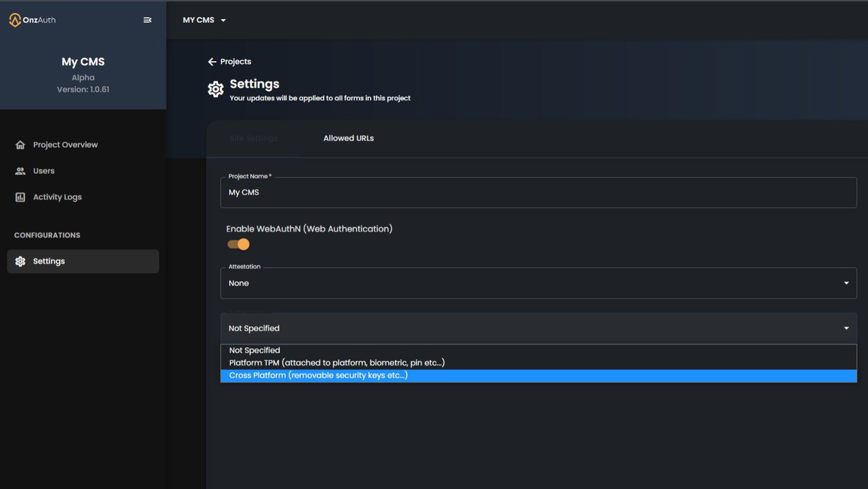Click the OnzAuth logo
This screenshot has width=868, height=489.
(33, 20)
